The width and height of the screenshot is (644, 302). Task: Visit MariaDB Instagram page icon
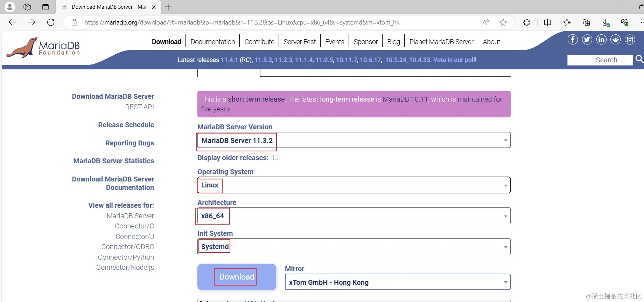630,40
